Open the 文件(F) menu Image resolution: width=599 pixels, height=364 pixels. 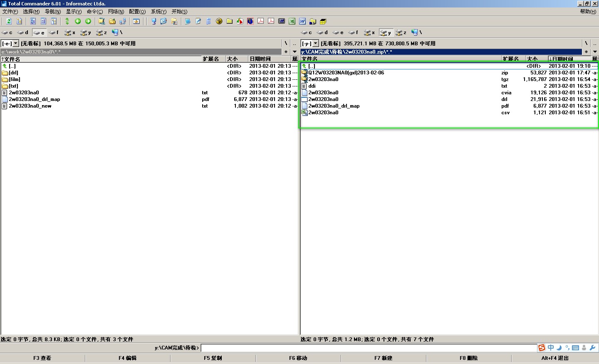point(10,12)
